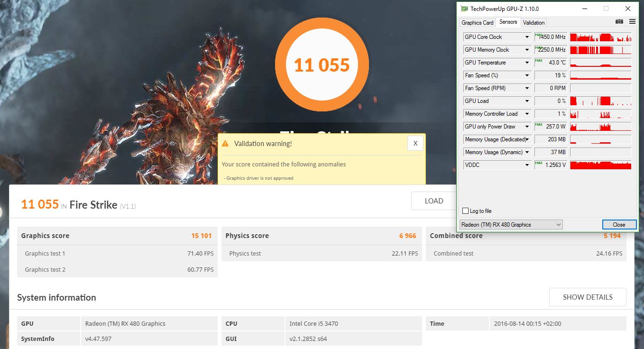This screenshot has width=644, height=349.
Task: Click the 19 % fan speed value
Action: coord(551,75)
